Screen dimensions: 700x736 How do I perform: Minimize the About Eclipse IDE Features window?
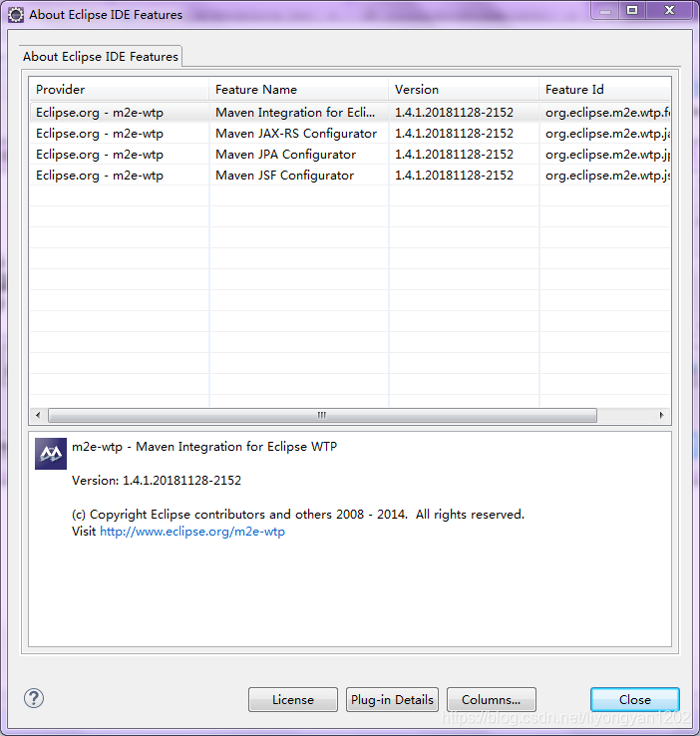605,11
